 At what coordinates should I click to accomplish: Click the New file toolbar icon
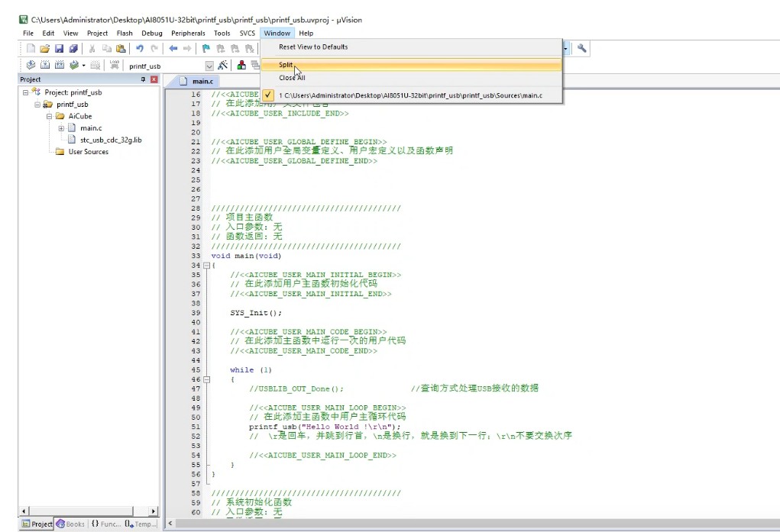[x=31, y=48]
